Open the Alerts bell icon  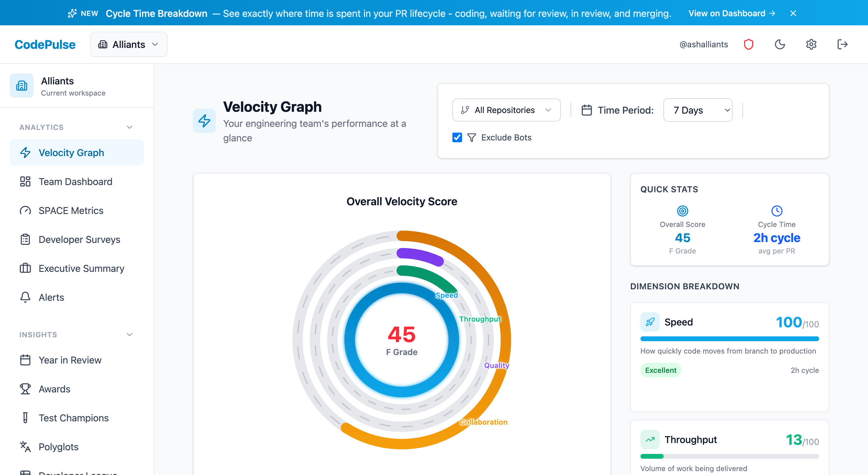[25, 297]
